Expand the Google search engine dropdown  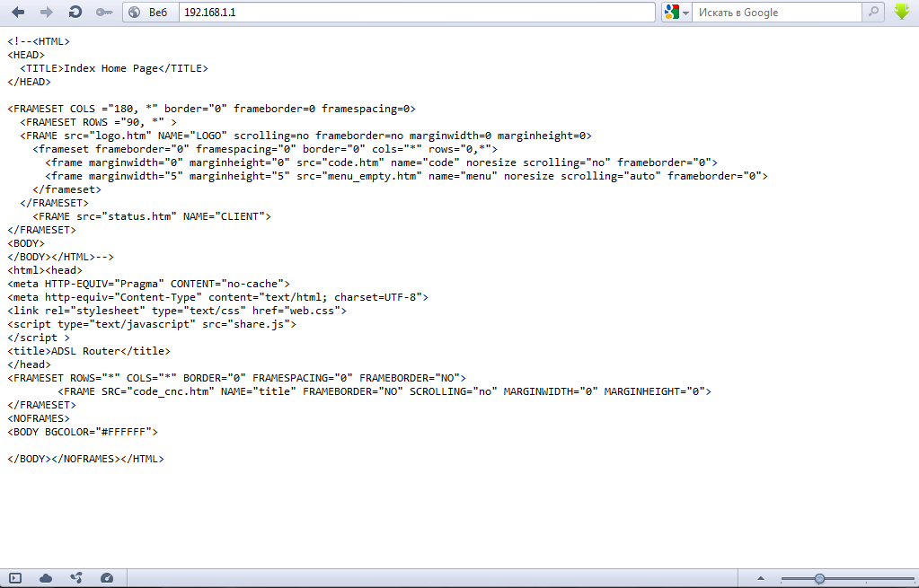(x=676, y=13)
